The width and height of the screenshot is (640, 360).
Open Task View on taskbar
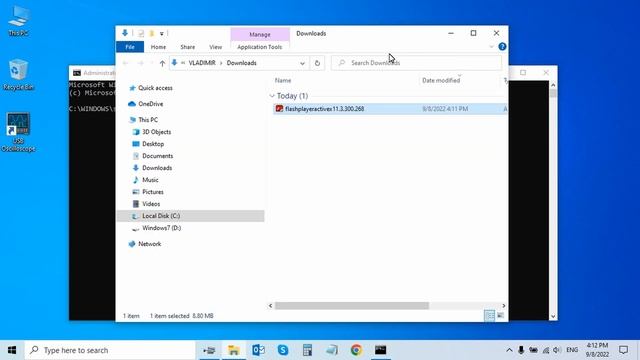pos(209,350)
